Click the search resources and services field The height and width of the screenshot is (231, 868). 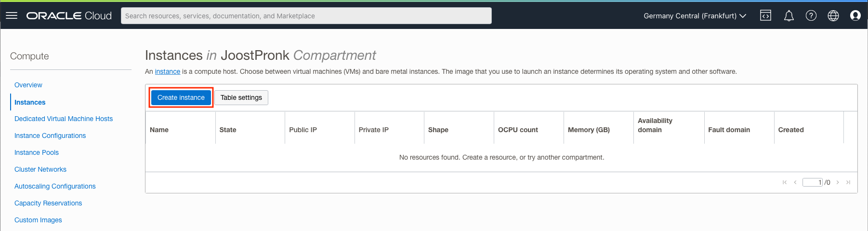click(x=306, y=16)
